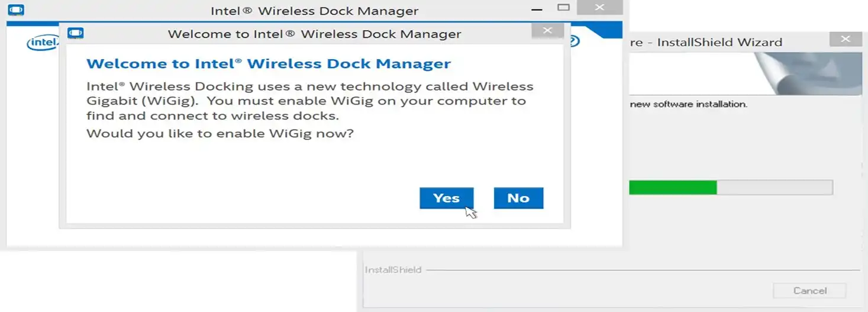The image size is (868, 312).
Task: Click the bold blue Welcome heading
Action: coord(268,64)
